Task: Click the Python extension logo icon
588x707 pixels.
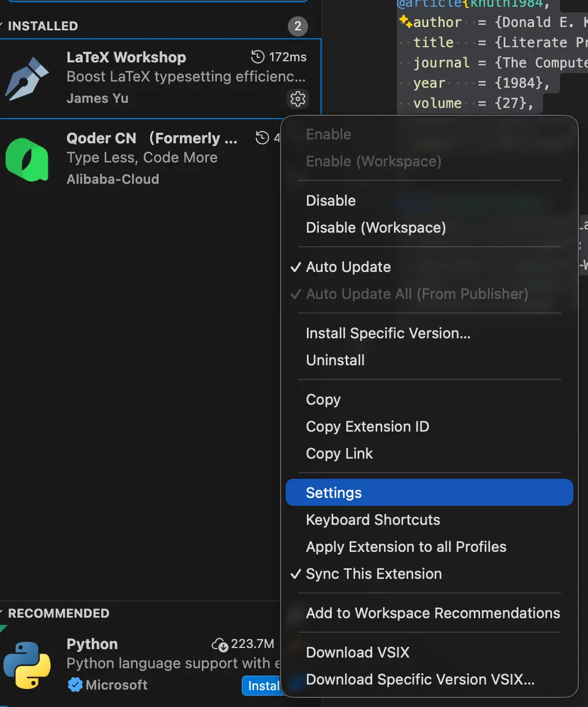Action: [27, 665]
